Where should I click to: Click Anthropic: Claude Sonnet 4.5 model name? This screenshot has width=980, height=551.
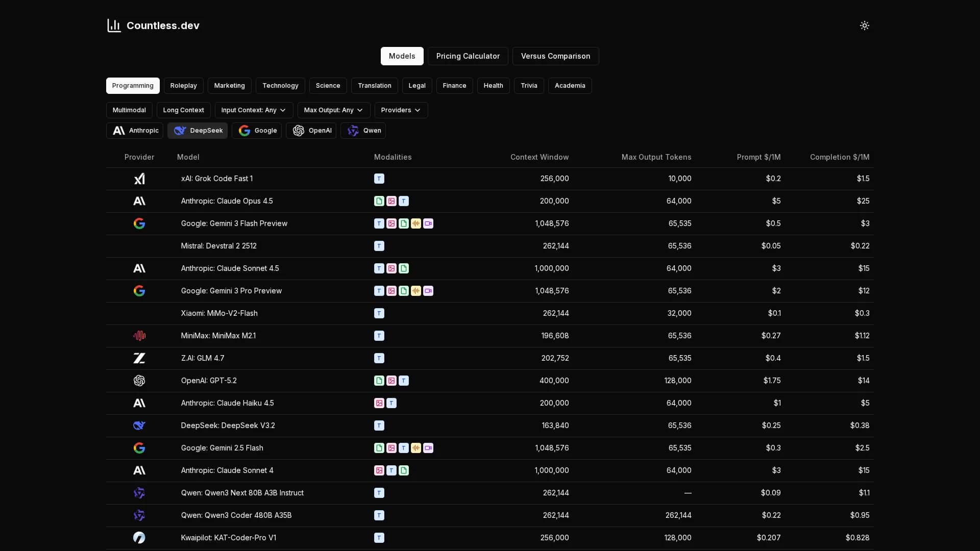click(x=230, y=268)
